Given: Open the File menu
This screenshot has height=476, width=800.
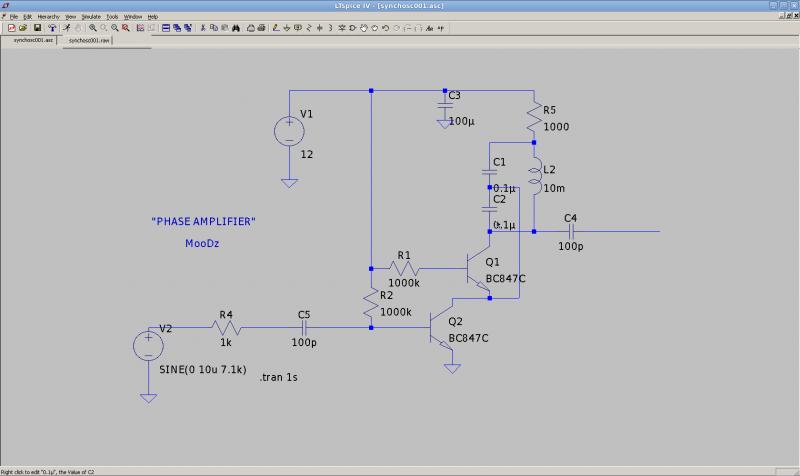Looking at the screenshot, I should (14, 16).
